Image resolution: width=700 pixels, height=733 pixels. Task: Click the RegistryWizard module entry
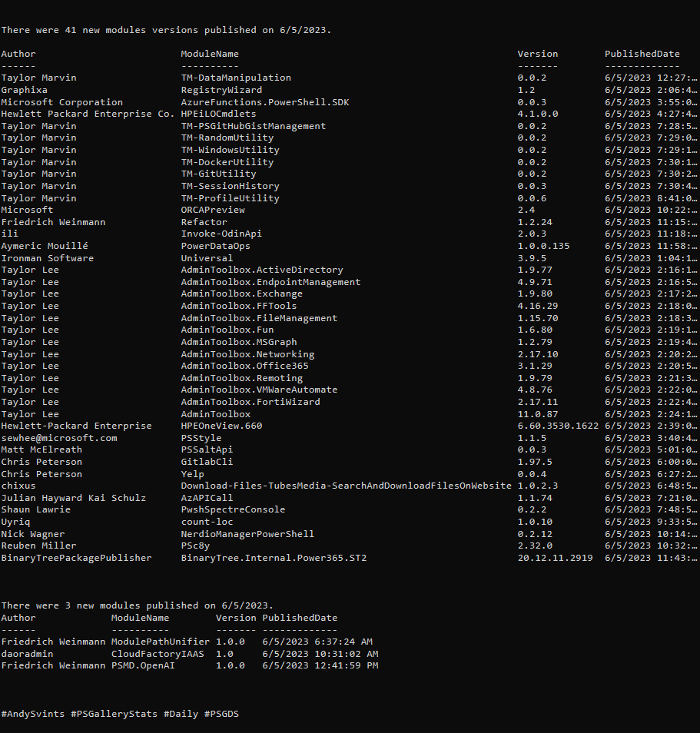pyautogui.click(x=221, y=90)
